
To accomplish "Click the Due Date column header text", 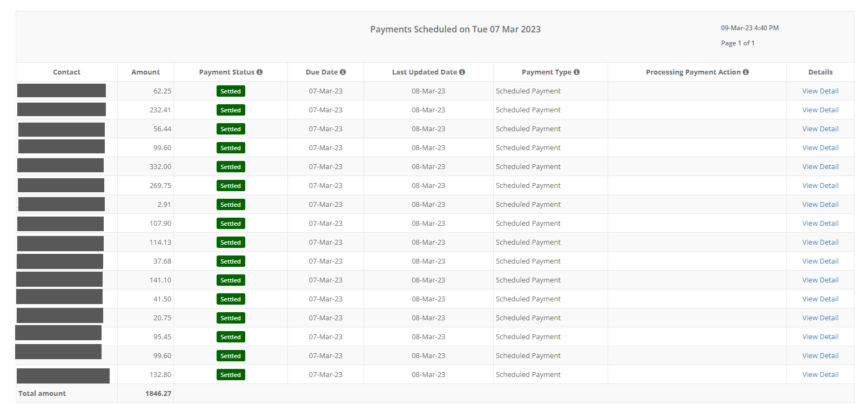I will pyautogui.click(x=321, y=72).
